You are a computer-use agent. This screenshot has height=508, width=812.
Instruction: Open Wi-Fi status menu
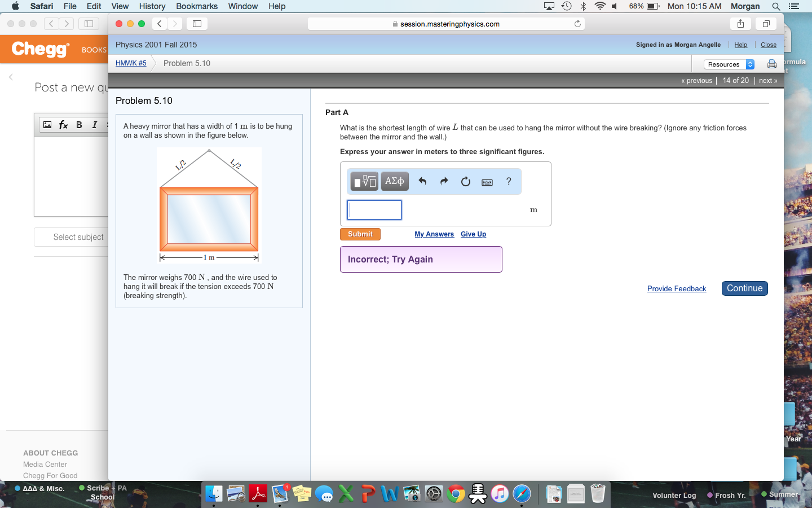point(600,6)
